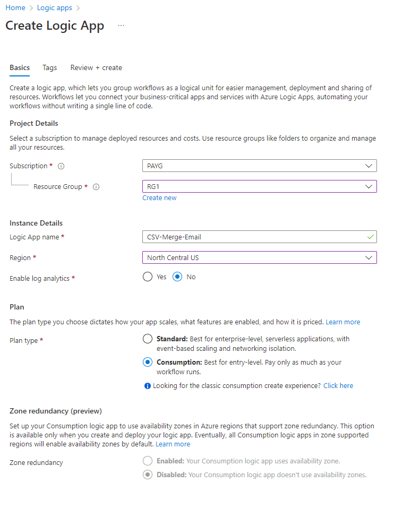Click the Resource Group info icon
Viewport: 420px width, 517px height.
pos(96,187)
